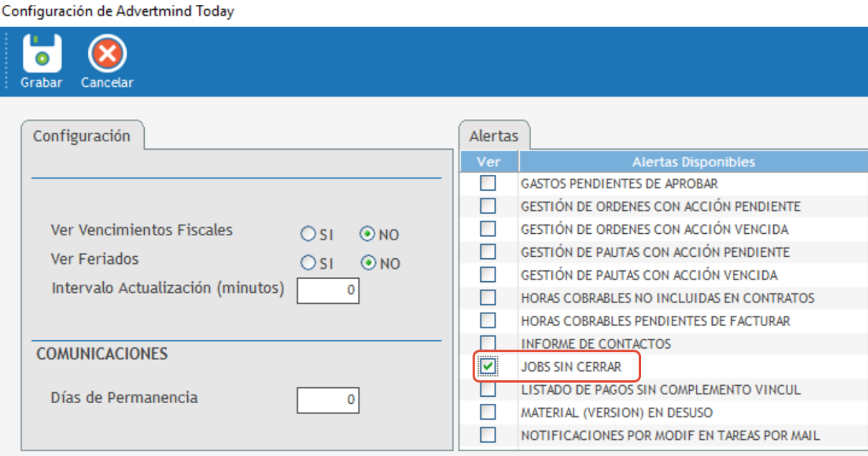Viewport: 868px width, 456px height.
Task: Select NO for Ver Vencimientos Fiscales
Action: coord(368,235)
